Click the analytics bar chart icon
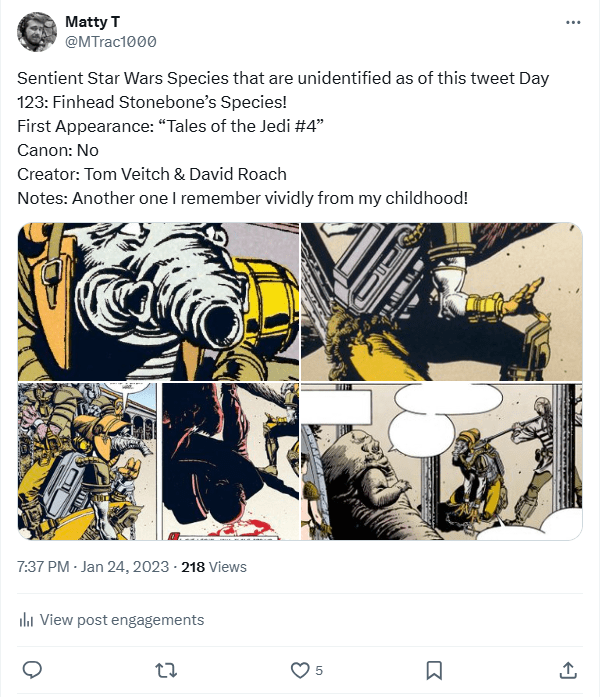Viewport: 602px width, 697px height. coord(27,620)
